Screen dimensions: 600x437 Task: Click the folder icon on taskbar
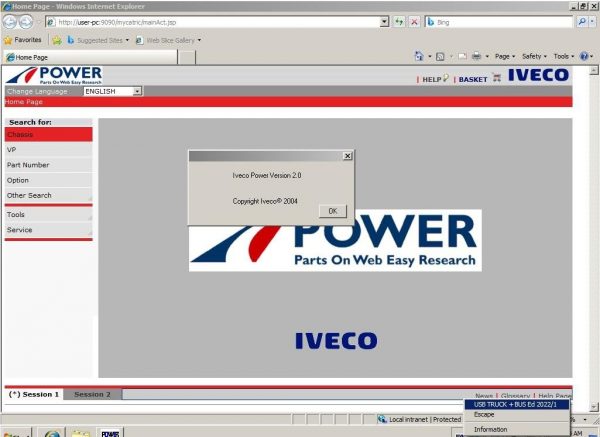click(x=81, y=433)
